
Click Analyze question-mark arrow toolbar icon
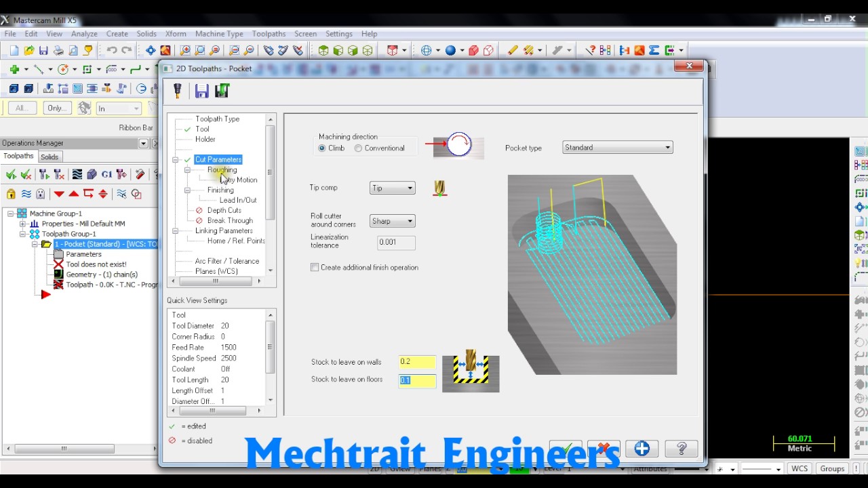pos(590,50)
